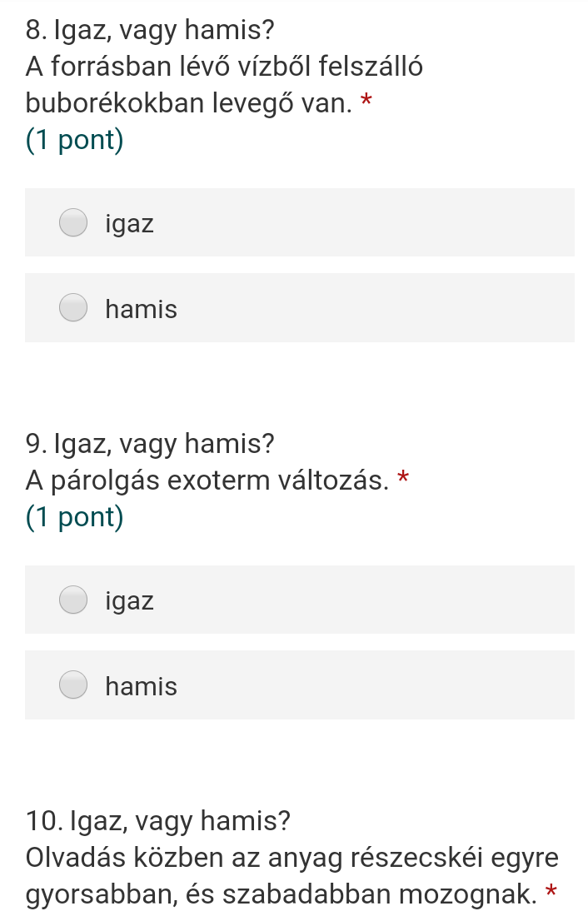Click the "igaz" label text under question 9

pos(130,600)
